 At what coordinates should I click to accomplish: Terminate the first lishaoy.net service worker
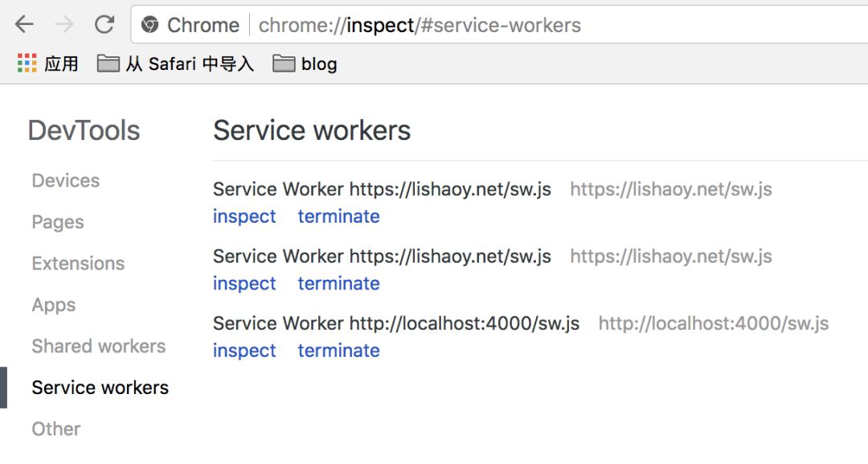[338, 216]
